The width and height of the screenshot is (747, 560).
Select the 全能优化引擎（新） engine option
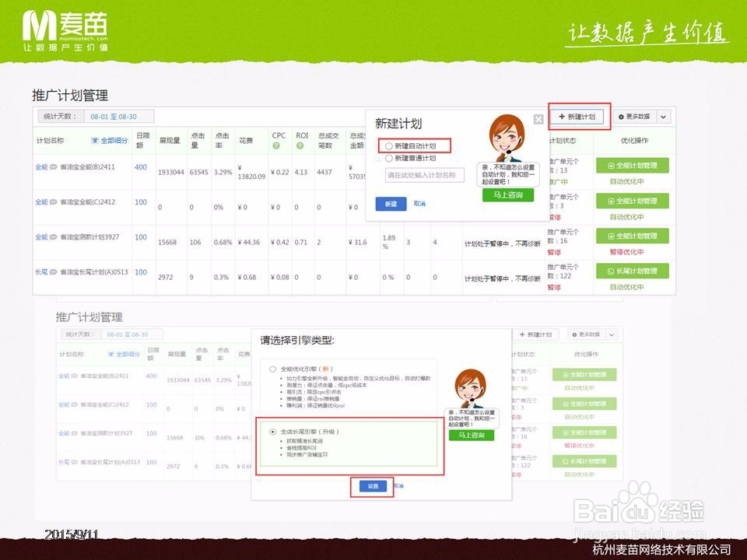pyautogui.click(x=272, y=369)
